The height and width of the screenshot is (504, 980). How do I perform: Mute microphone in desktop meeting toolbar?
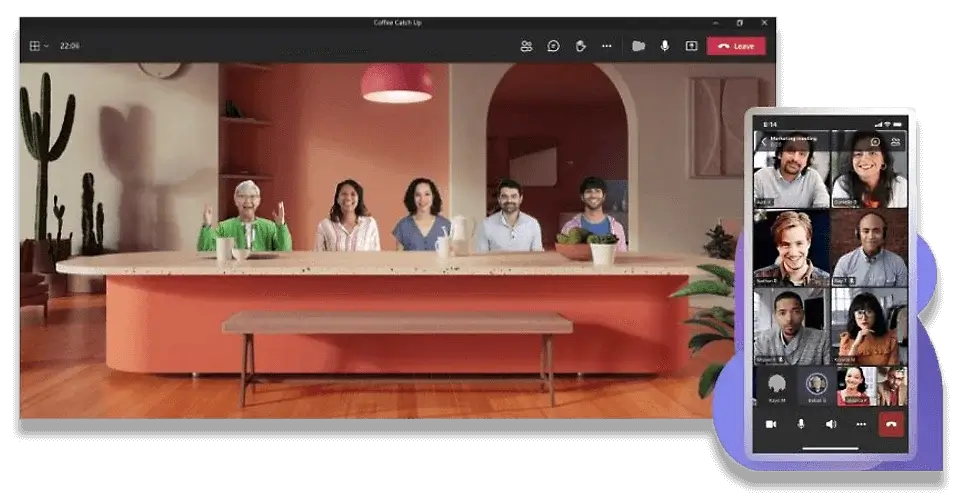[x=664, y=46]
